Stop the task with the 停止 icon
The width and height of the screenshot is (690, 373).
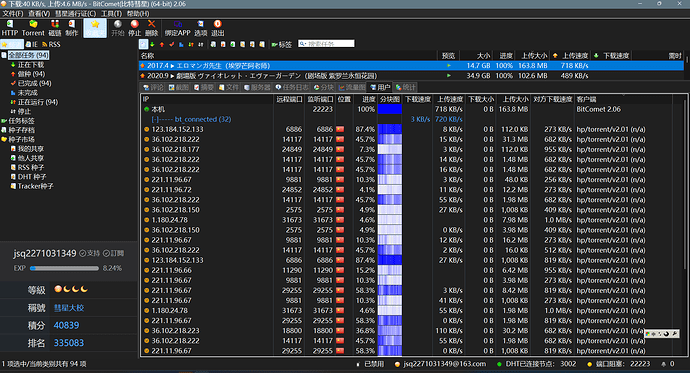(134, 28)
